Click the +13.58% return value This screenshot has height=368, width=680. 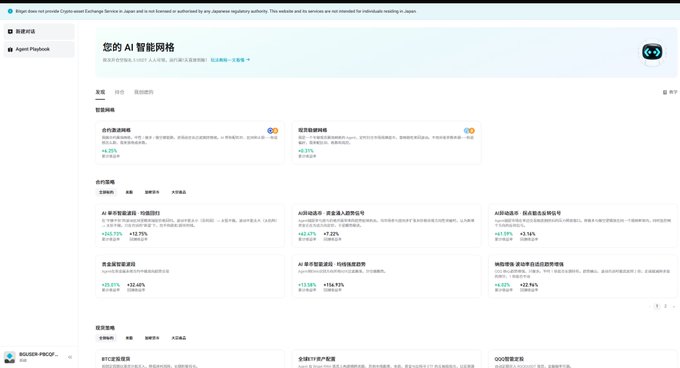tap(307, 285)
